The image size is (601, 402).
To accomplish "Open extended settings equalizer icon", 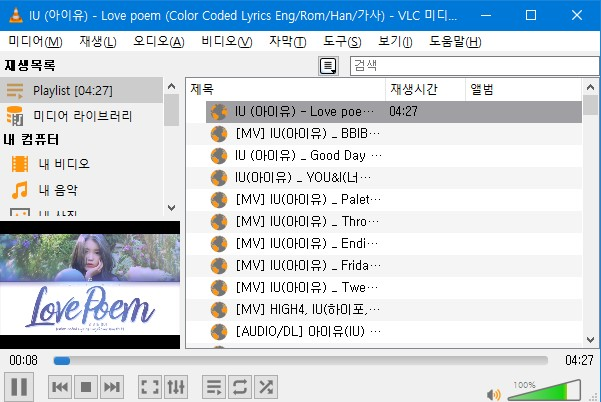I will (x=176, y=387).
